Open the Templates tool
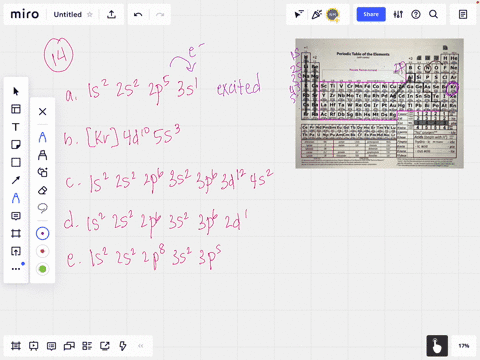The height and width of the screenshot is (360, 480). (16, 109)
